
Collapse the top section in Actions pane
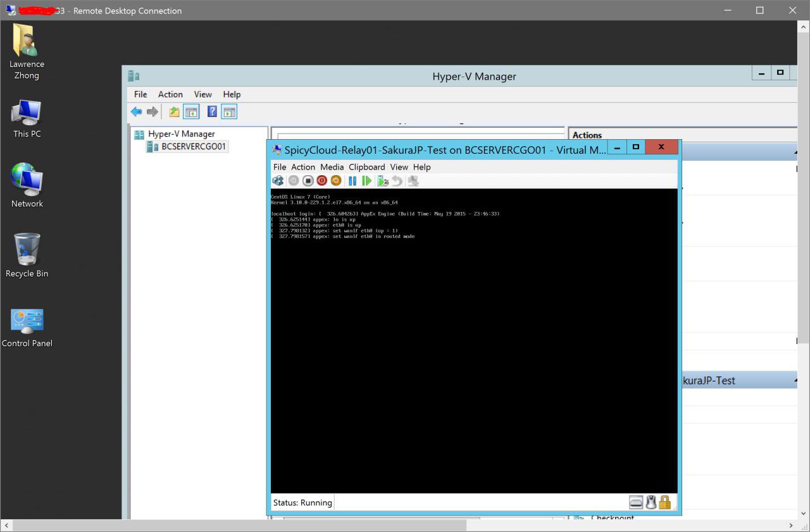pyautogui.click(x=795, y=152)
